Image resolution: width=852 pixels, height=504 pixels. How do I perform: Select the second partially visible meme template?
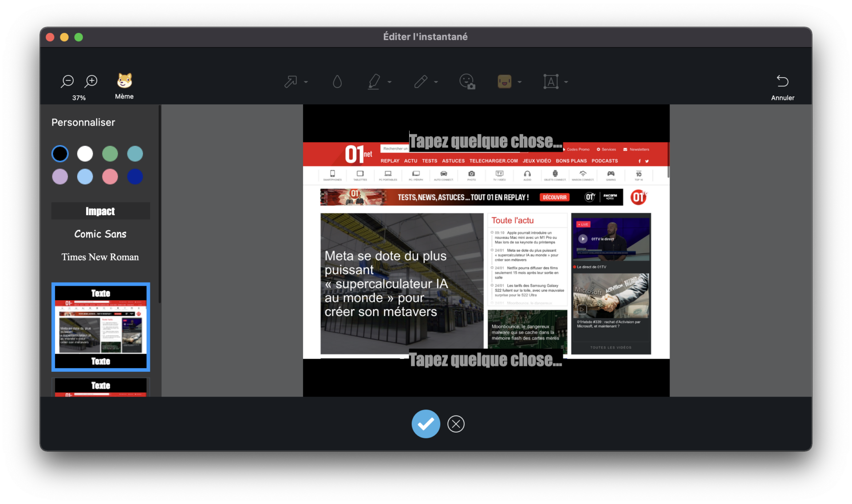coord(101,387)
